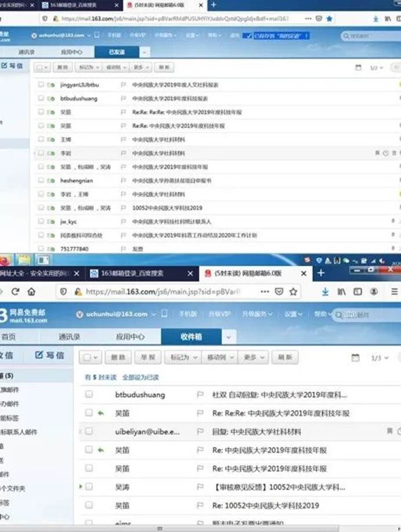This screenshot has height=532, width=401.
Task: Bookmark the page with the star in lower window
Action: [293, 291]
